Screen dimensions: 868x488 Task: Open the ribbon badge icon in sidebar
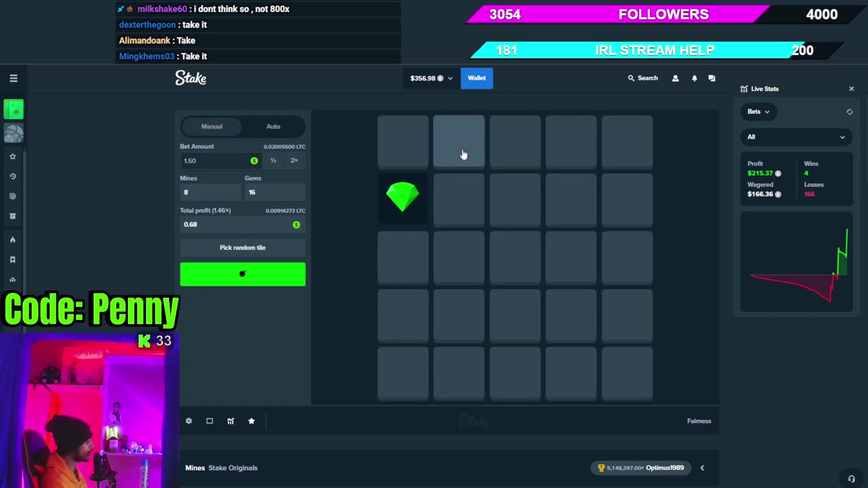tap(12, 260)
